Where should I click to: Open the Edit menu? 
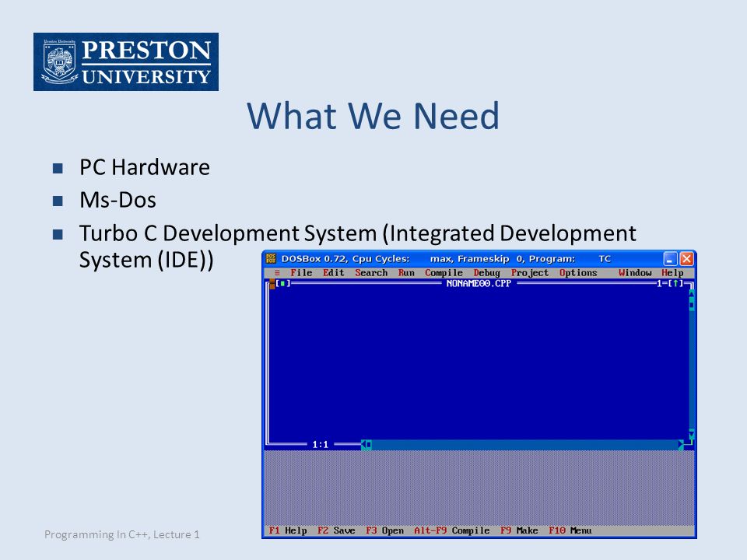click(x=334, y=273)
